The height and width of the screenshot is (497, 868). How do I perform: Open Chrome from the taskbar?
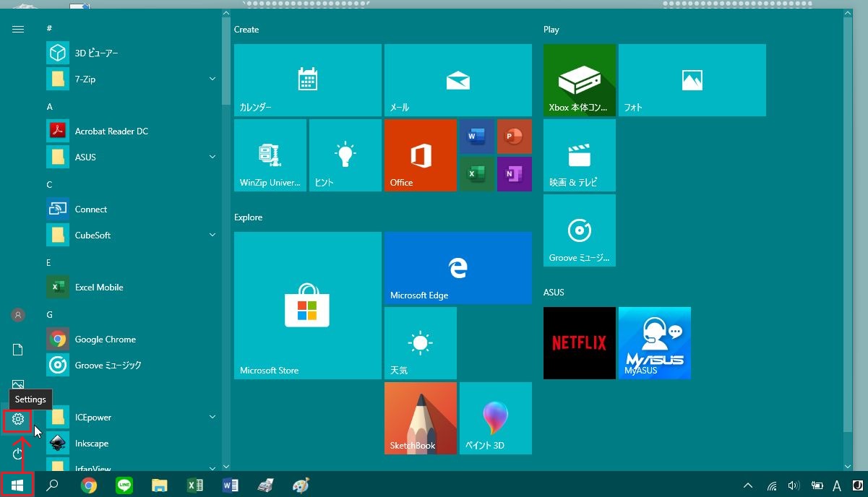(x=89, y=485)
